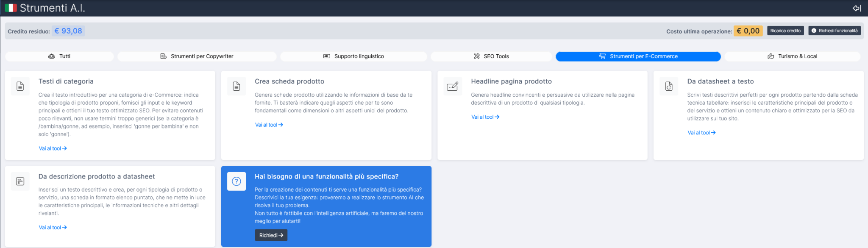Open Vai al tool under Crea scheda prodotto
The height and width of the screenshot is (248, 868).
pyautogui.click(x=269, y=125)
